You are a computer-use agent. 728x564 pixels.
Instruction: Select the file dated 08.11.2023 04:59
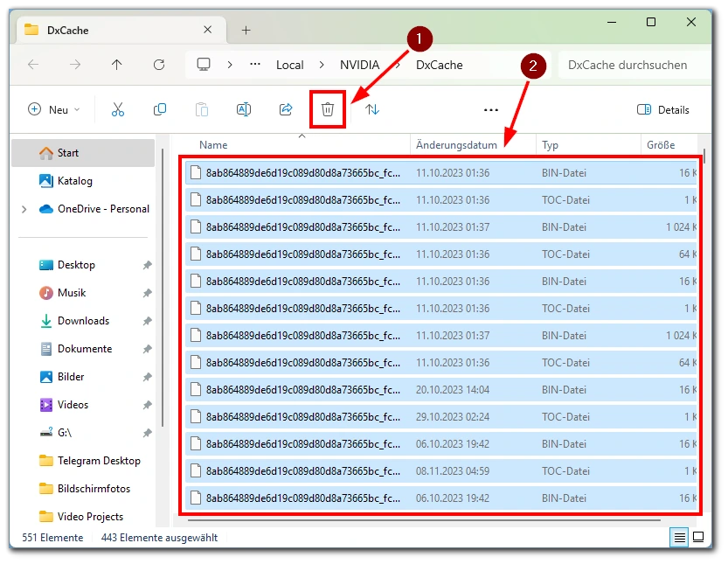click(441, 471)
